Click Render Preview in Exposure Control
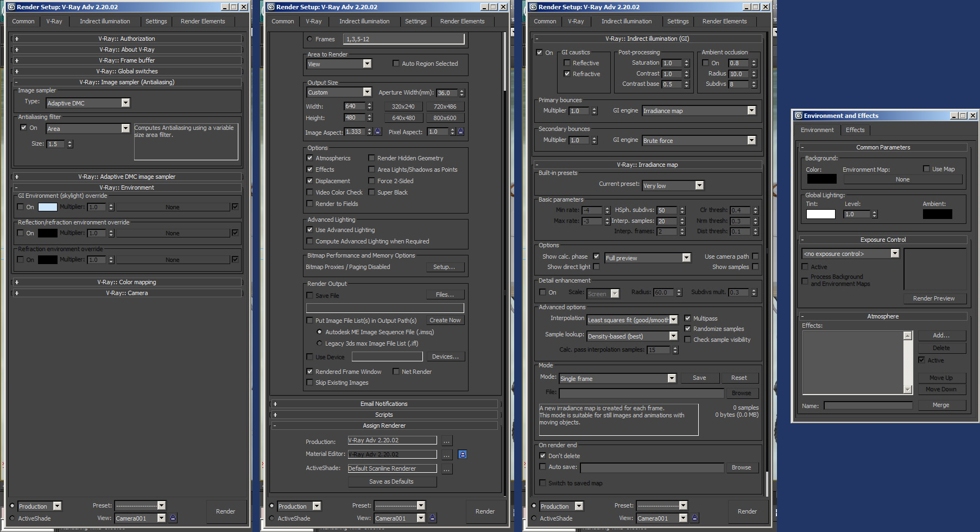The width and height of the screenshot is (980, 532). coord(934,298)
